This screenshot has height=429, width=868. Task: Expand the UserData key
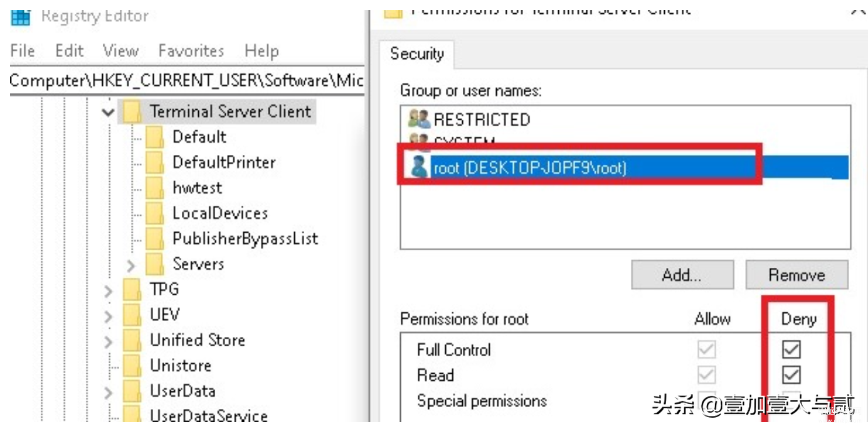click(x=109, y=393)
